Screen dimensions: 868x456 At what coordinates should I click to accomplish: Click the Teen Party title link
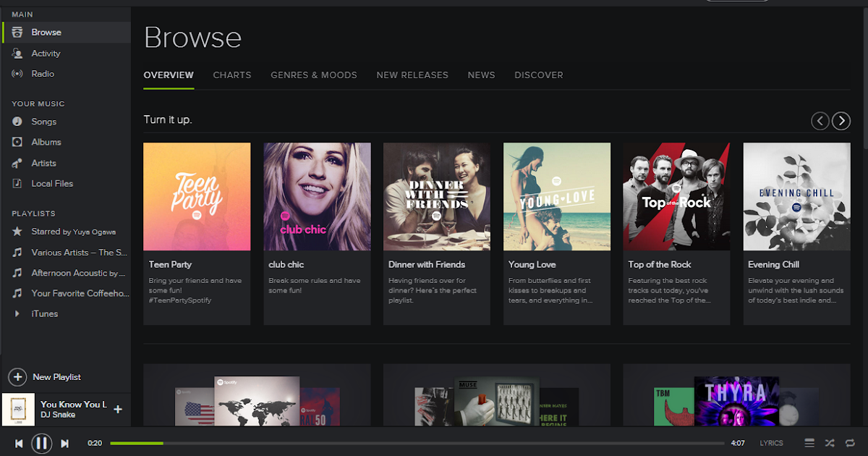(x=170, y=265)
